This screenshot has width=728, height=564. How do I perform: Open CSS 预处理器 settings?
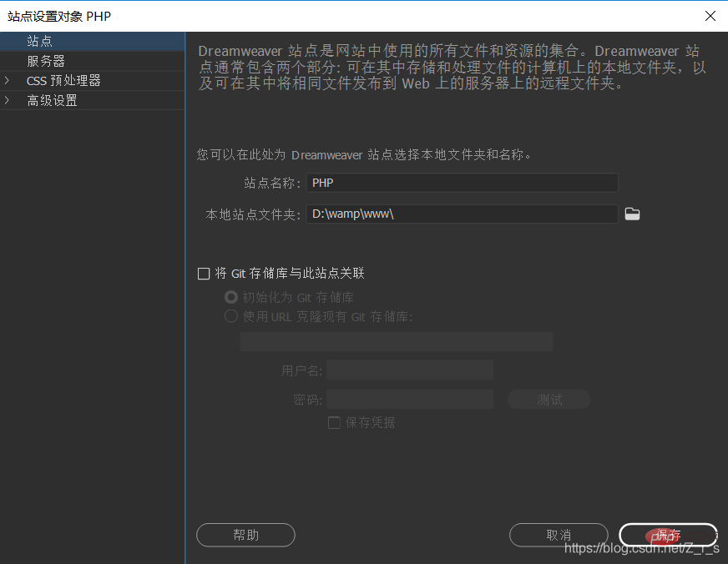93,81
